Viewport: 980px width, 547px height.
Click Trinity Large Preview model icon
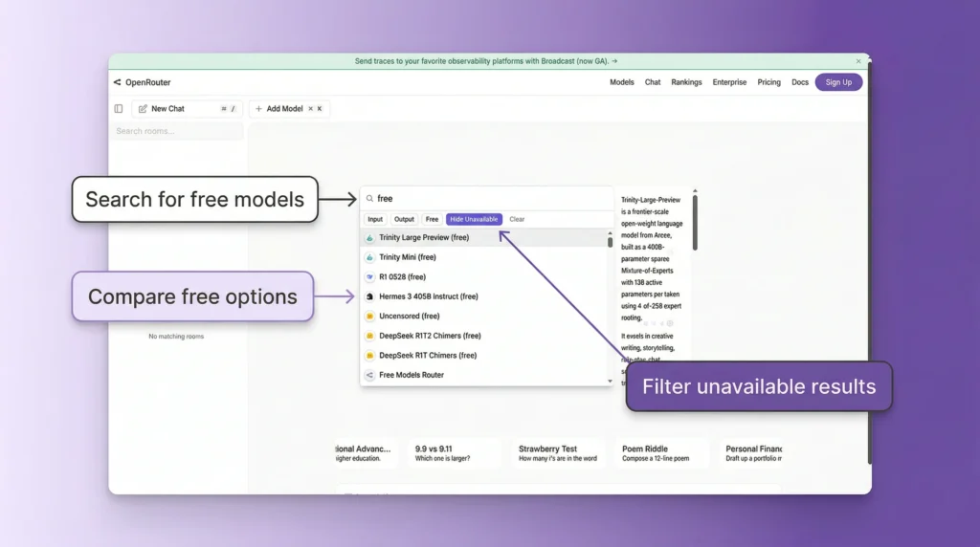pos(370,238)
